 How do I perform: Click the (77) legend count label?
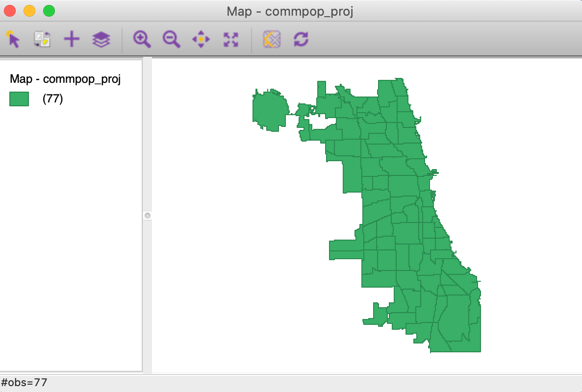[52, 98]
